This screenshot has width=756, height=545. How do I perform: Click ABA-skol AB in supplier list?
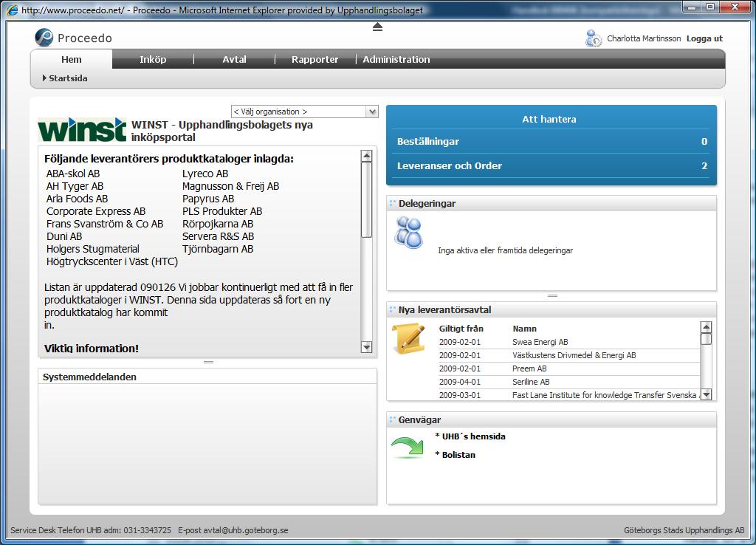coord(73,174)
